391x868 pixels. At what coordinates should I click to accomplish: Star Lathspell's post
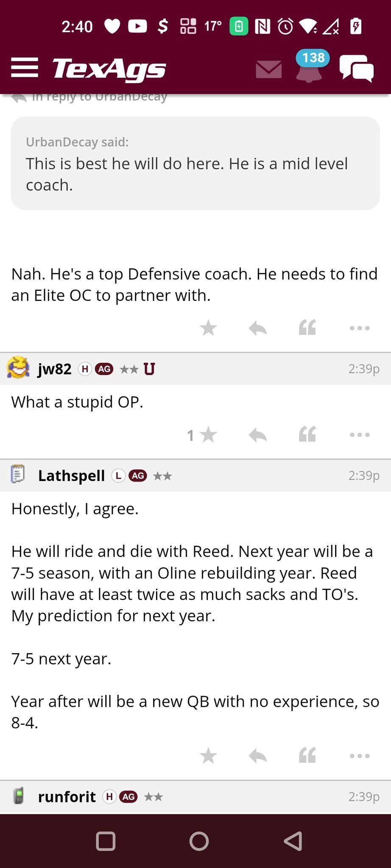208,756
